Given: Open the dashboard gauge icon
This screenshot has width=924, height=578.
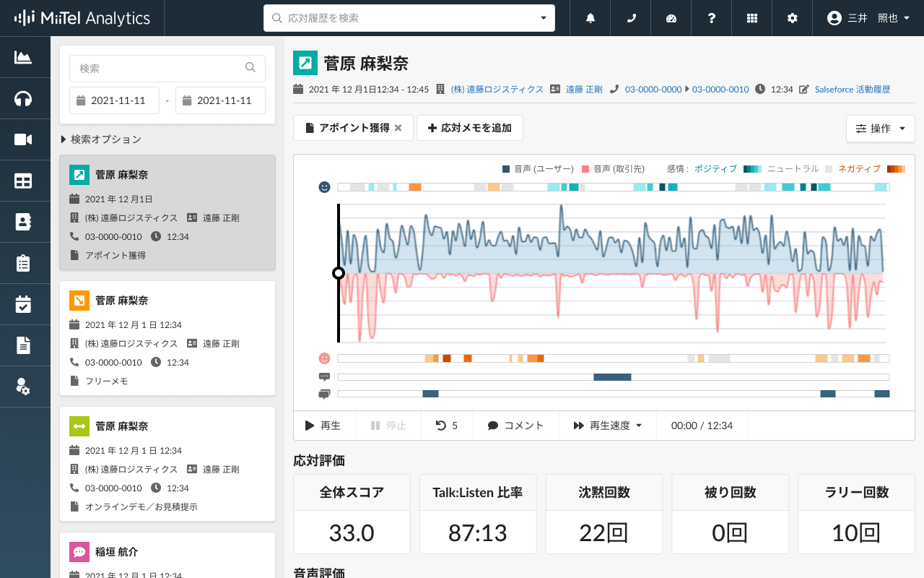Looking at the screenshot, I should coord(671,18).
